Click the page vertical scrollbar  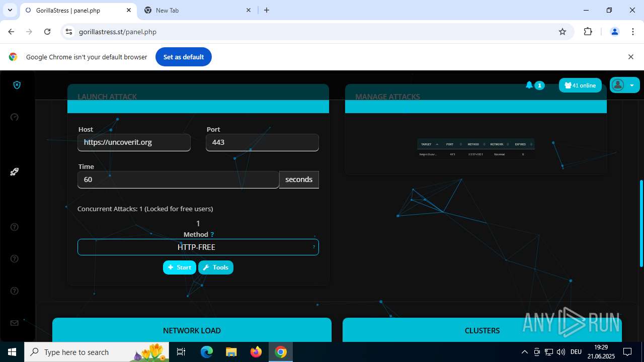pyautogui.click(x=641, y=223)
